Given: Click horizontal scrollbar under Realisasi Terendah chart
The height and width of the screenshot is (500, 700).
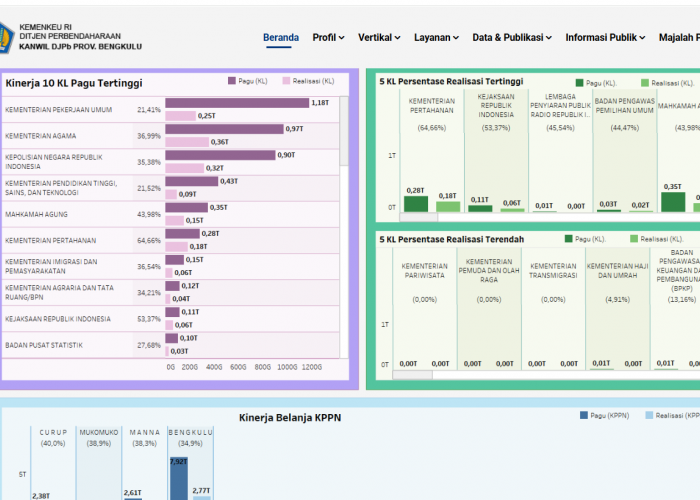Looking at the screenshot, I should click(412, 375).
